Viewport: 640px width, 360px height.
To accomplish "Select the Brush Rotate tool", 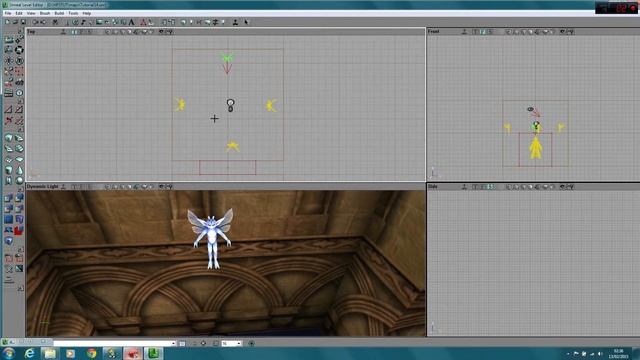I will tap(19, 50).
